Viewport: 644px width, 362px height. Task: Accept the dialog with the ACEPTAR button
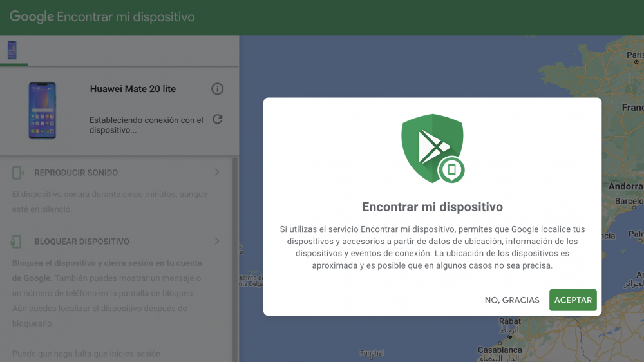573,300
